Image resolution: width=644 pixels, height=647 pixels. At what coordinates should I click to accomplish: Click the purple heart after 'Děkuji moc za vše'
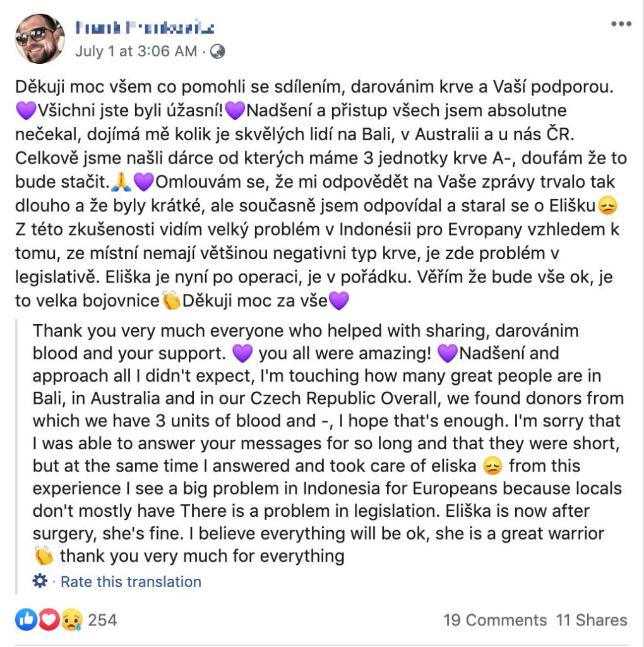(x=339, y=301)
